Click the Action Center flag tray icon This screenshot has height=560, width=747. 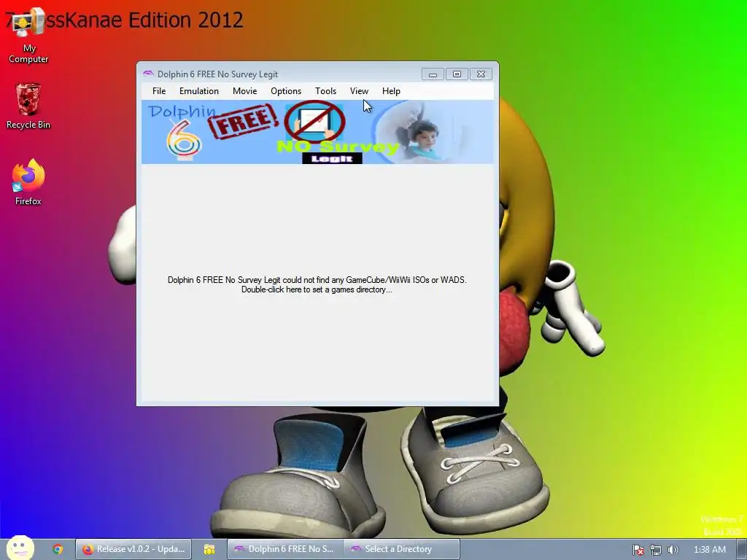[x=638, y=550]
